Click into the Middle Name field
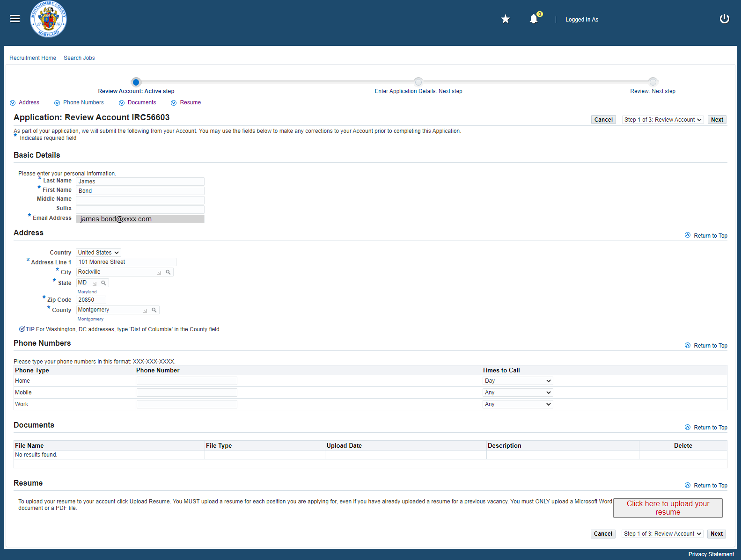The height and width of the screenshot is (560, 741). click(140, 200)
